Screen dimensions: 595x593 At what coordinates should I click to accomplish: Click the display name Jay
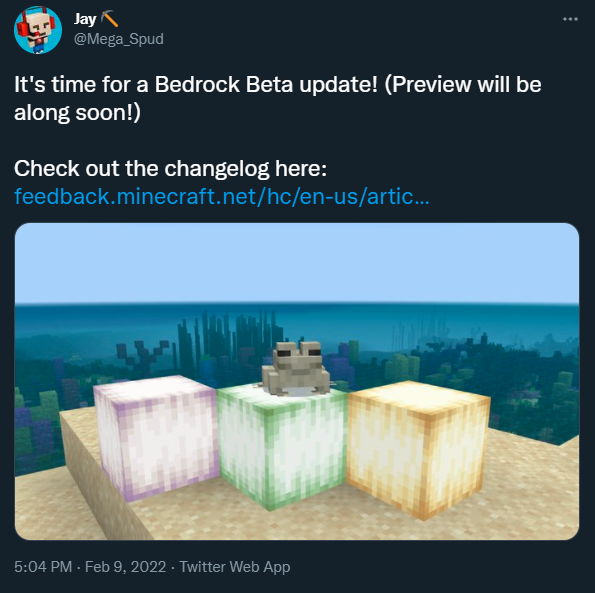click(85, 19)
